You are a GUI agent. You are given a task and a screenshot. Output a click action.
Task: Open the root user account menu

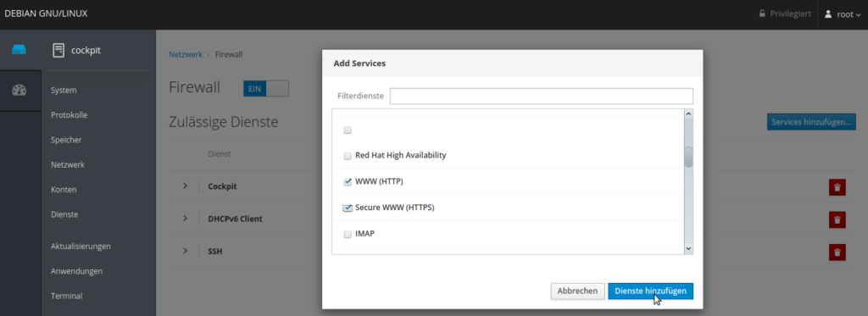[843, 14]
